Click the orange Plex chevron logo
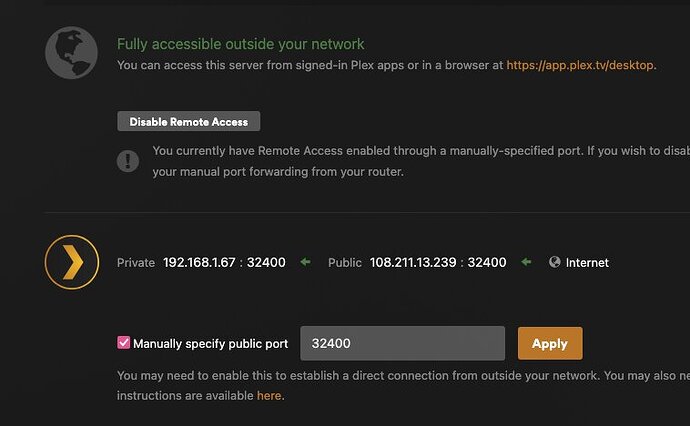690x426 pixels. (x=72, y=263)
